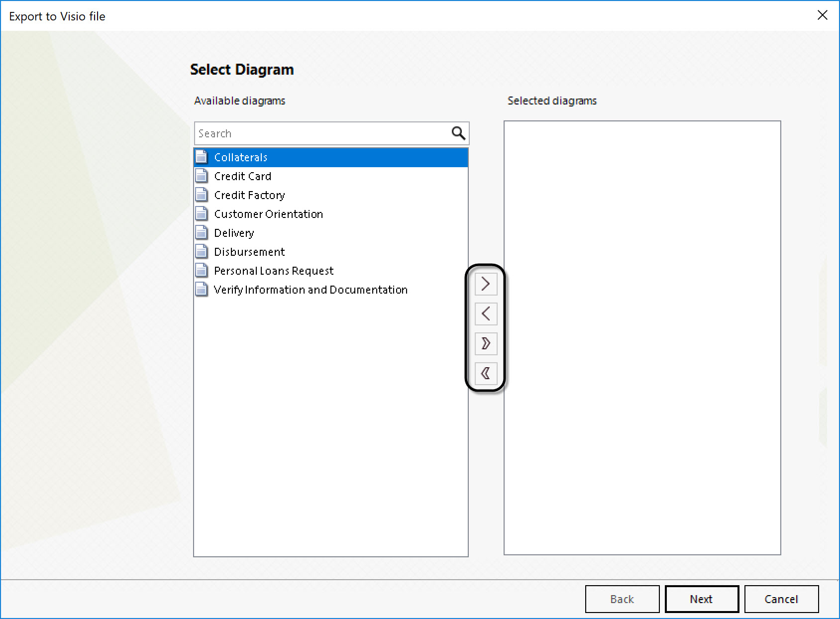This screenshot has height=619, width=840.
Task: Select the Customer Orientation diagram name
Action: [x=269, y=214]
